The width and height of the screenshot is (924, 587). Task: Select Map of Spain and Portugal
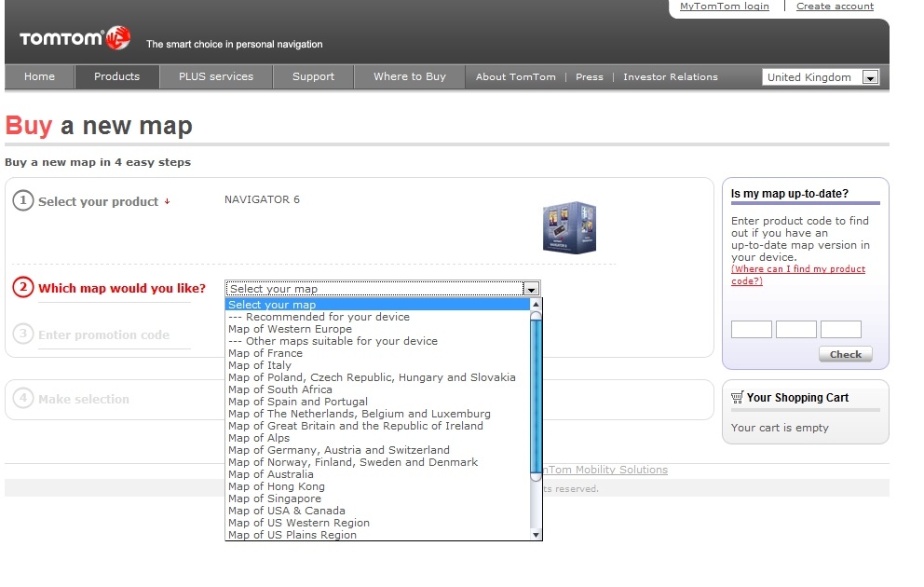(378, 402)
